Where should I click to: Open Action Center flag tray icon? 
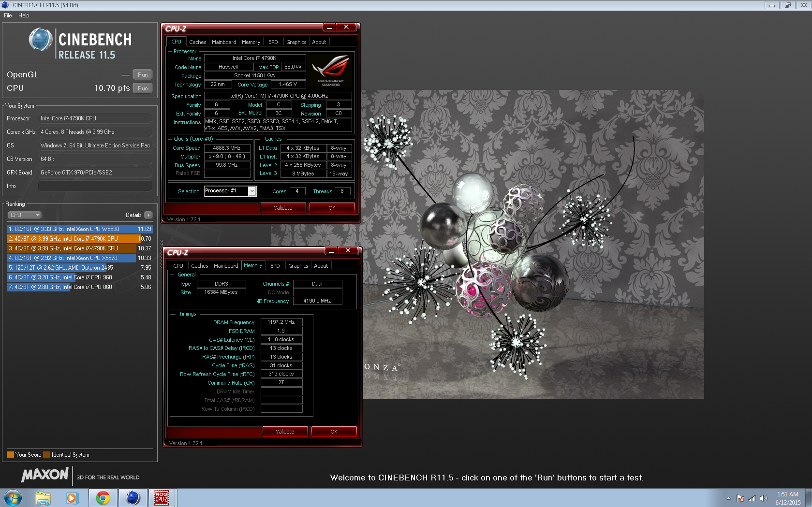tap(740, 498)
